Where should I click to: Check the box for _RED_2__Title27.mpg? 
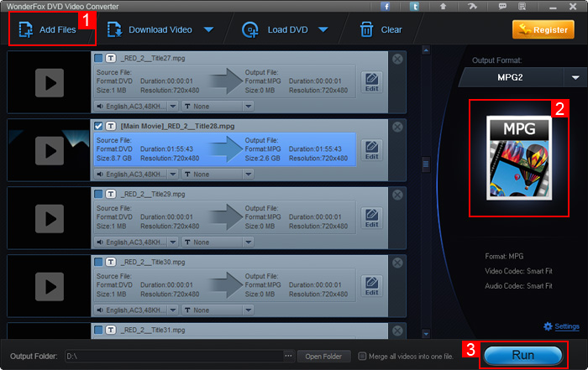point(99,58)
